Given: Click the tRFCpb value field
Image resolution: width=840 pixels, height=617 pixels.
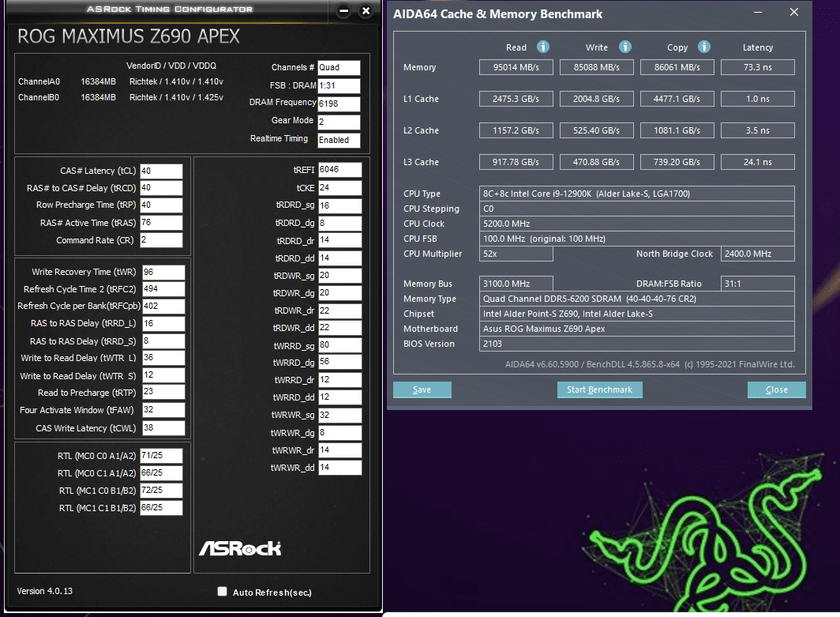Looking at the screenshot, I should (x=163, y=306).
